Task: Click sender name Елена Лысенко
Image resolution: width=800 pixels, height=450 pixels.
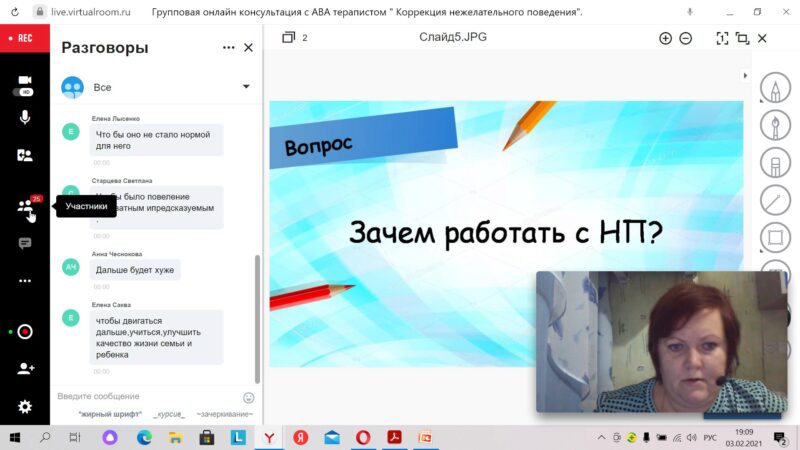Action: [x=116, y=118]
